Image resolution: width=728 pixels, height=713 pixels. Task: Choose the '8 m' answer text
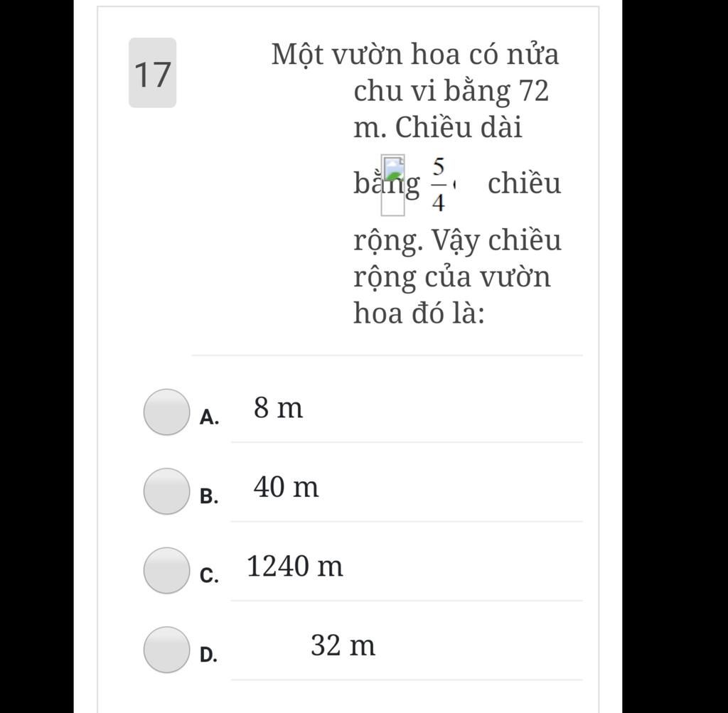[x=278, y=409]
